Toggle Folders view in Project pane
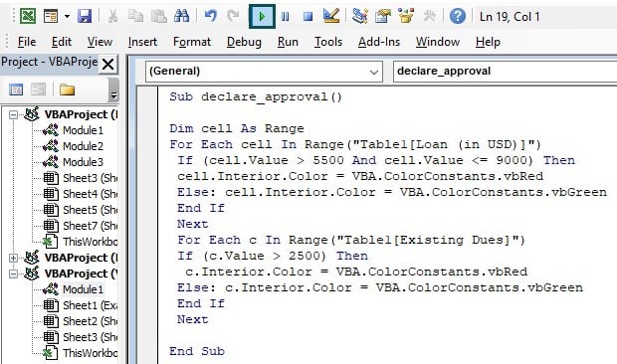617x364 pixels. (x=67, y=91)
